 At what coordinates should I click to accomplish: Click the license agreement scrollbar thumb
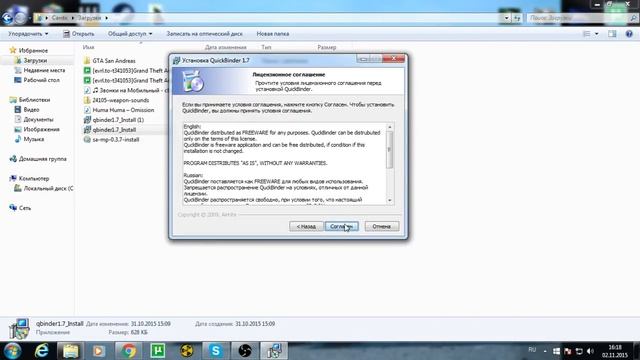pos(390,150)
